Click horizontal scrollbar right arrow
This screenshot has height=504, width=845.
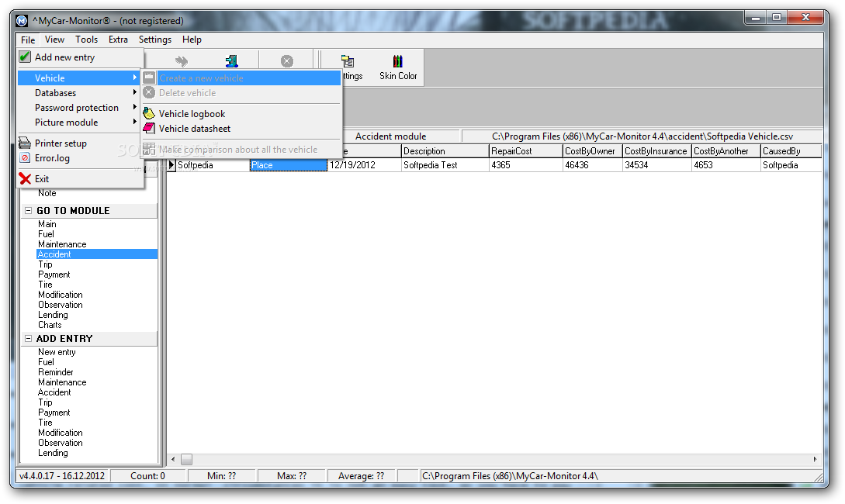pos(815,459)
